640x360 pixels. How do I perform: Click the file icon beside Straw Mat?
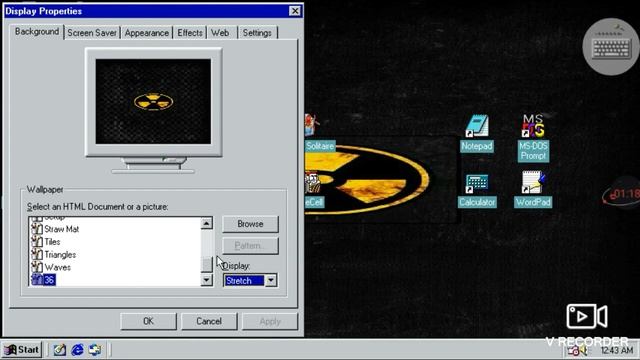coord(37,229)
